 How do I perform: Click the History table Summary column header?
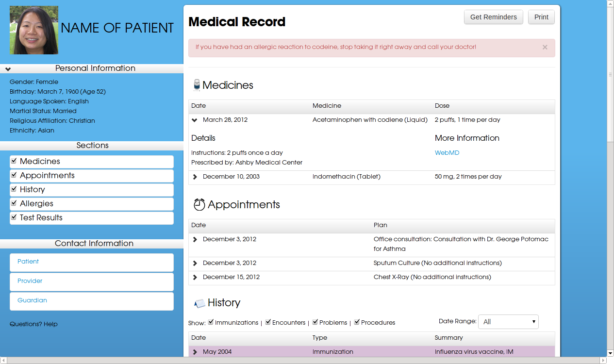click(x=449, y=338)
